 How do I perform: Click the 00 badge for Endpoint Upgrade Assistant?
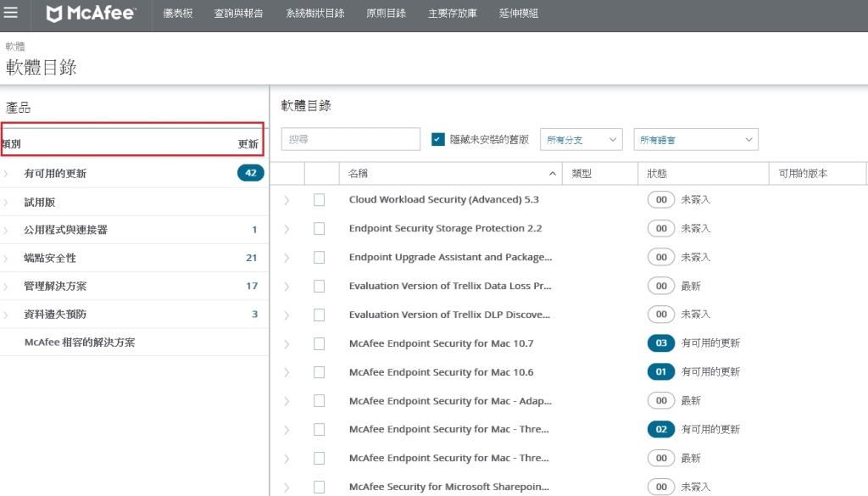tap(661, 258)
